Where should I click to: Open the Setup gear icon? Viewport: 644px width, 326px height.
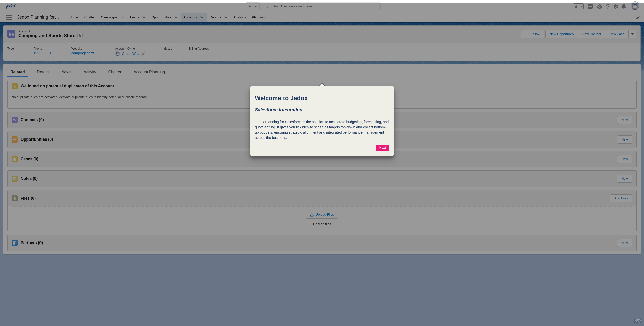(616, 6)
